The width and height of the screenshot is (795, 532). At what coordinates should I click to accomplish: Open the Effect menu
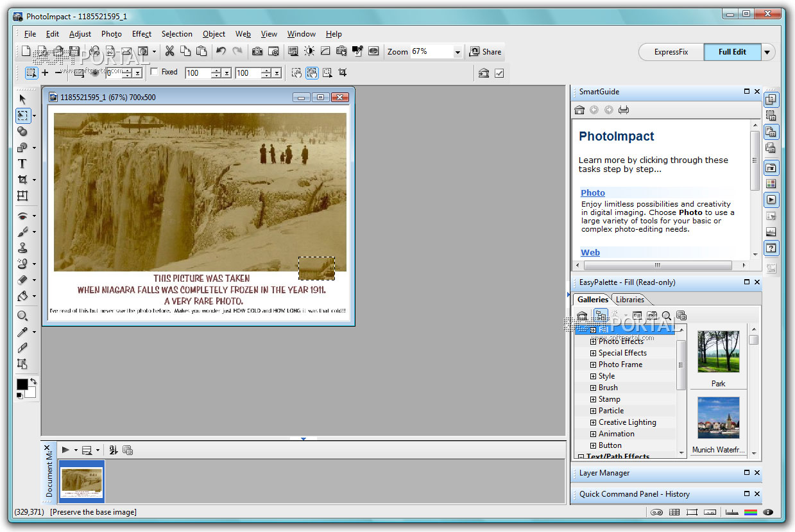[x=142, y=34]
